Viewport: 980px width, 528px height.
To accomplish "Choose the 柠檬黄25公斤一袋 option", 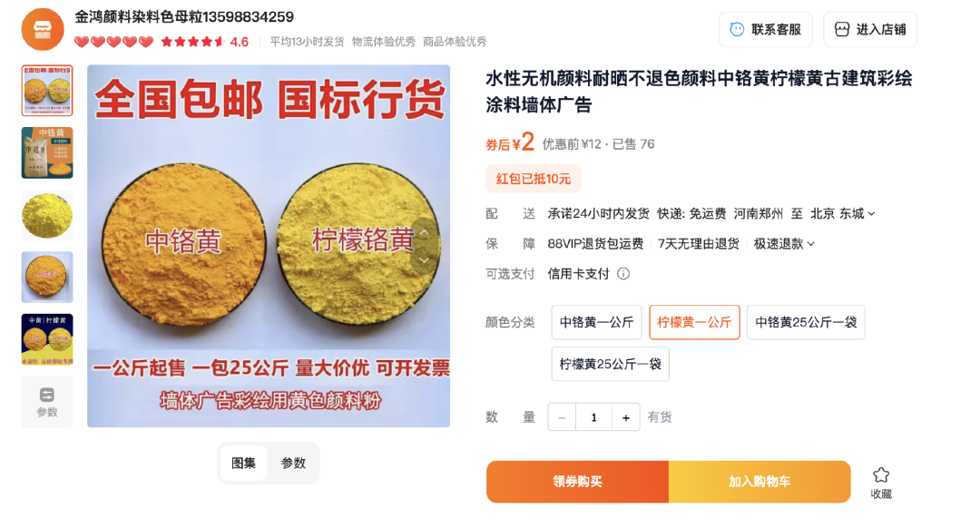I will coord(610,365).
